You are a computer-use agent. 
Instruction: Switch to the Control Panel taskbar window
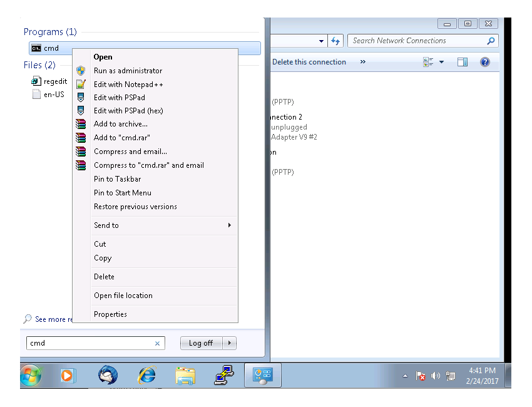[x=263, y=375]
